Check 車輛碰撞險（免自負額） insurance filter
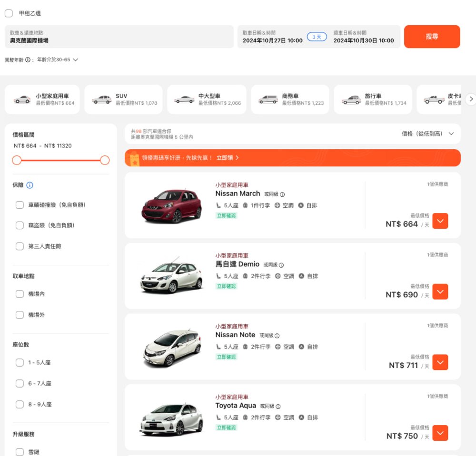476x456 pixels. (20, 205)
